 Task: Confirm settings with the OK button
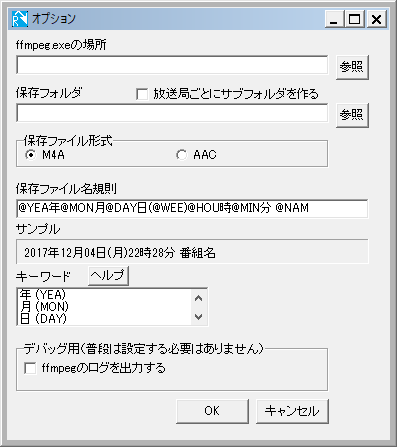[212, 411]
